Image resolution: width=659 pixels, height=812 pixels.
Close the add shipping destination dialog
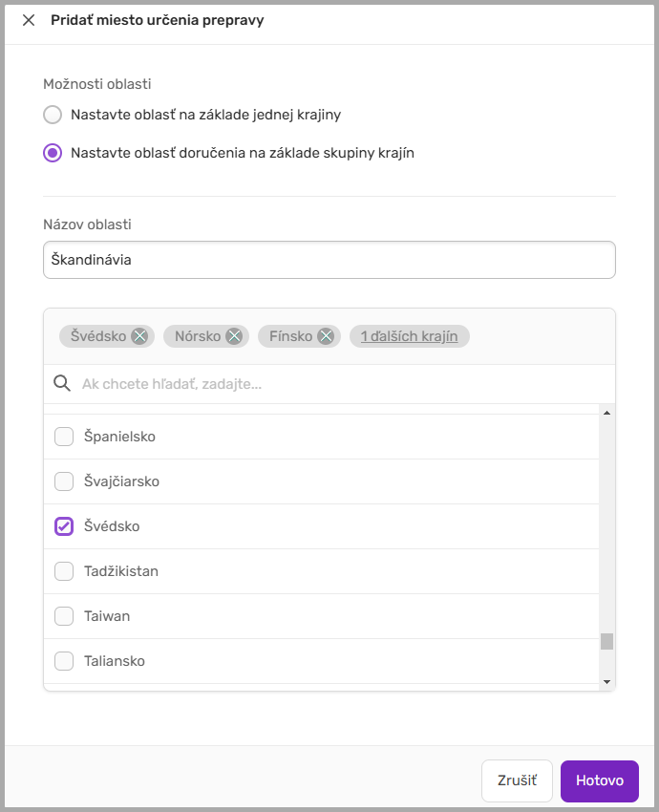pos(29,20)
